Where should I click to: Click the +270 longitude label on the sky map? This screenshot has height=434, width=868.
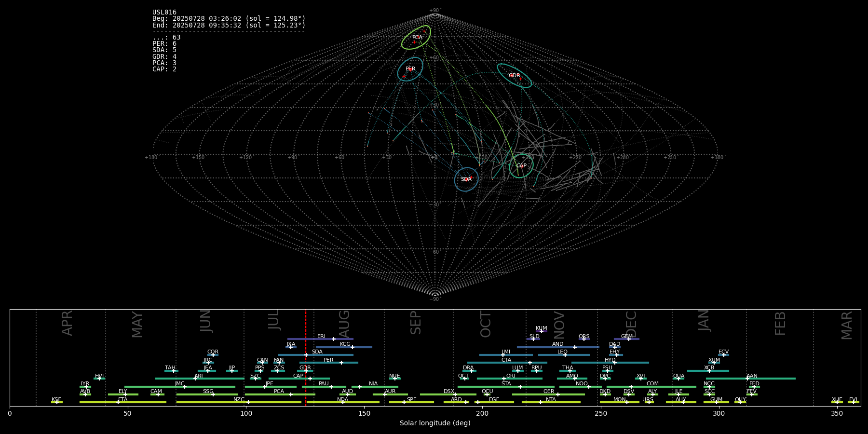(575, 158)
